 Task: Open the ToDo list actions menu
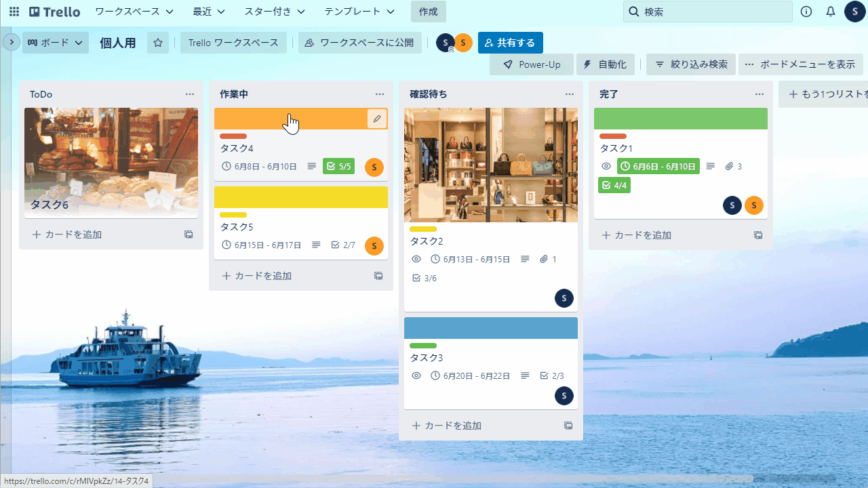click(x=190, y=94)
